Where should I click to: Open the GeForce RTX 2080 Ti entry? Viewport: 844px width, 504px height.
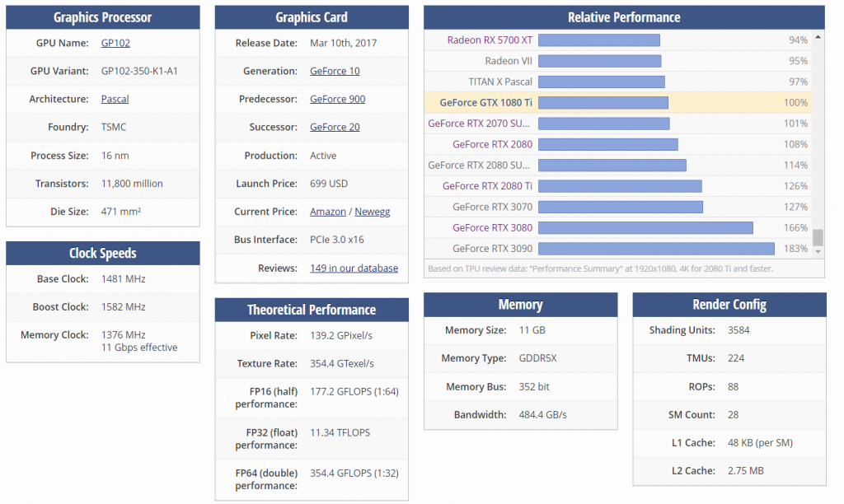[487, 186]
